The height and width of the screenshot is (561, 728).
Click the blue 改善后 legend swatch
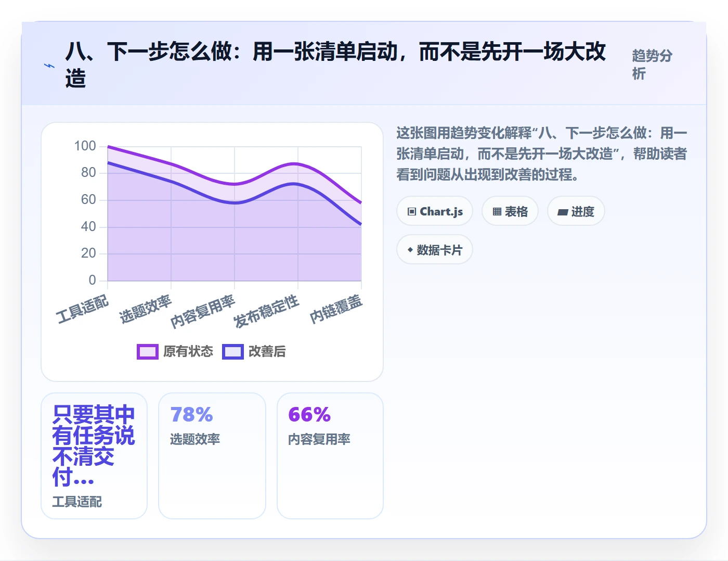233,352
